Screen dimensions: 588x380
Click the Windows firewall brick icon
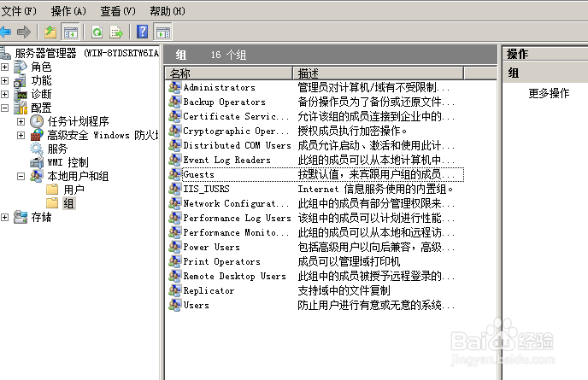(37, 135)
